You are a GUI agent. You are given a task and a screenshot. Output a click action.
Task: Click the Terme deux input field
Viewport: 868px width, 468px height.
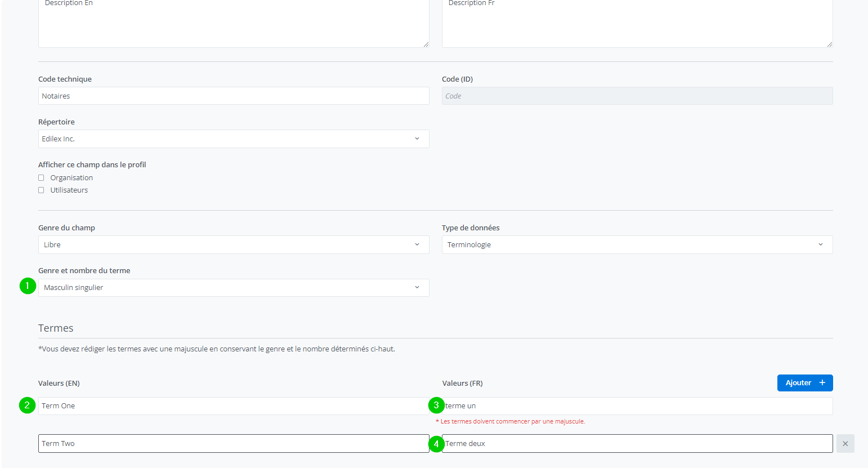[x=637, y=444]
